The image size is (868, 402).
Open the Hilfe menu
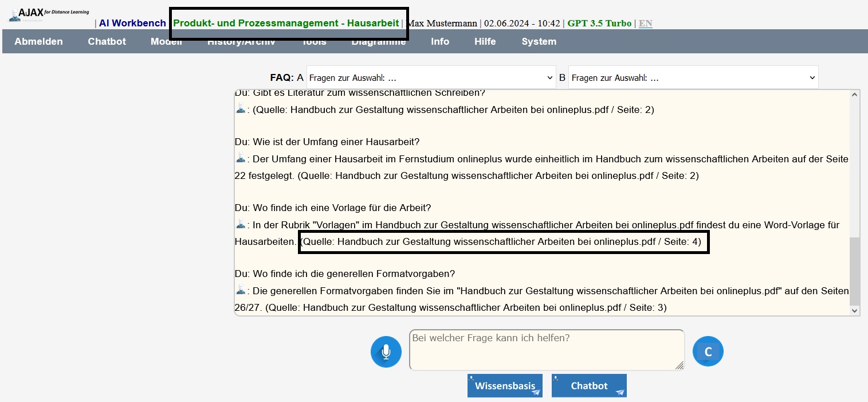pyautogui.click(x=485, y=41)
